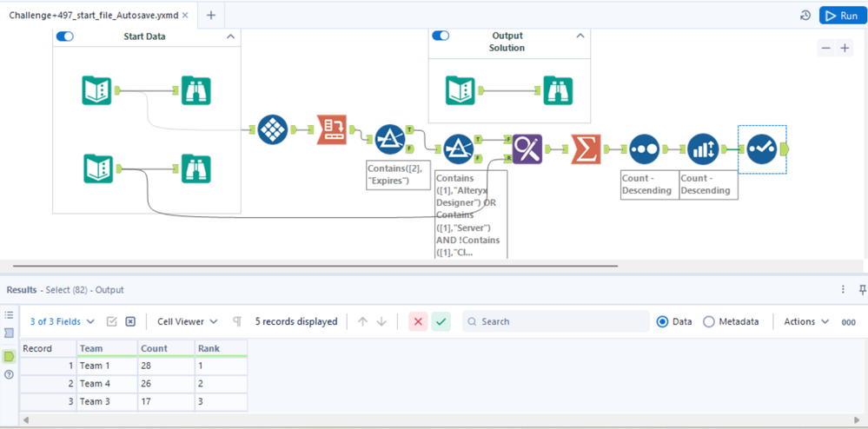This screenshot has width=868, height=429.
Task: Disable the Start Data container toggle
Action: (65, 36)
